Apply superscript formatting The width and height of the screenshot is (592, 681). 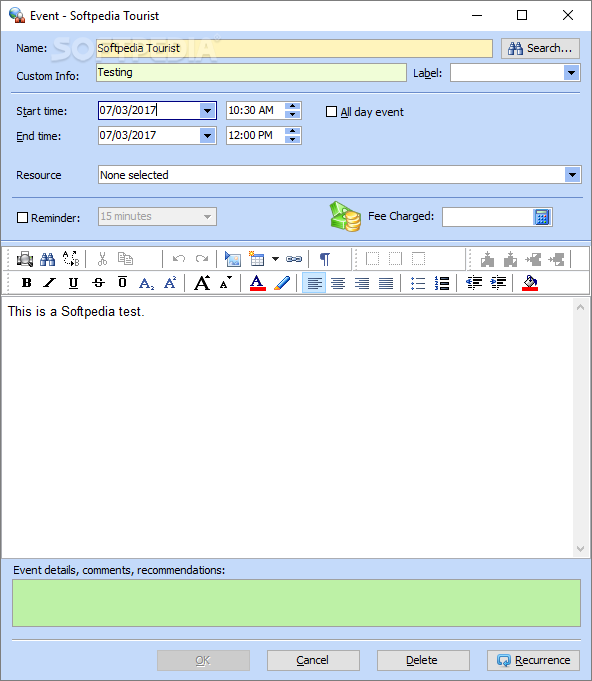click(x=170, y=283)
